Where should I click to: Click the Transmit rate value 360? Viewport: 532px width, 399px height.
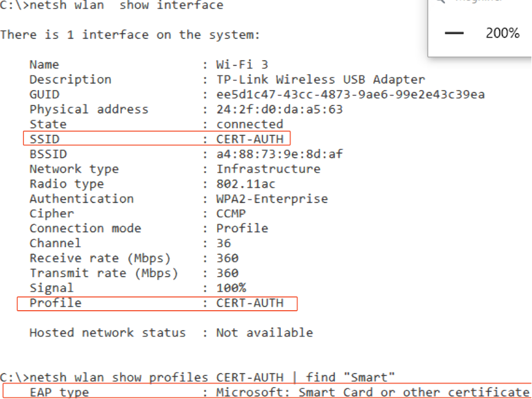pyautogui.click(x=227, y=273)
